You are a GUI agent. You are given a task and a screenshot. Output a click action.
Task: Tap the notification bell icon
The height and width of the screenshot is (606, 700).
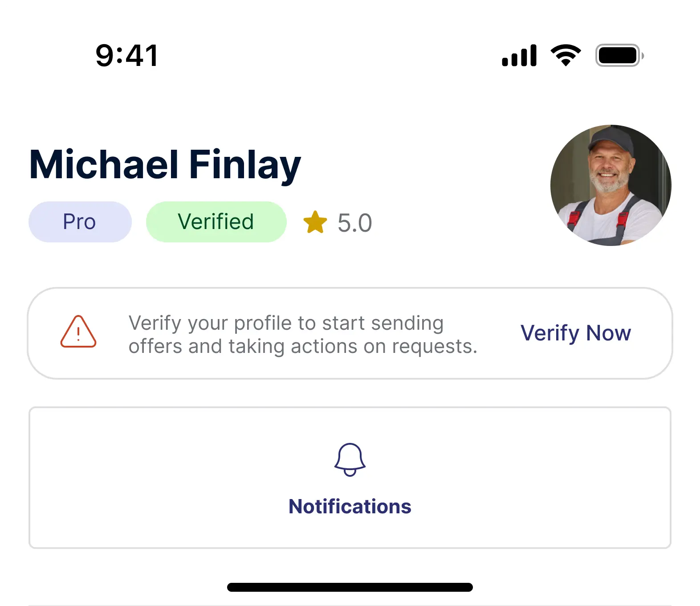point(350,463)
